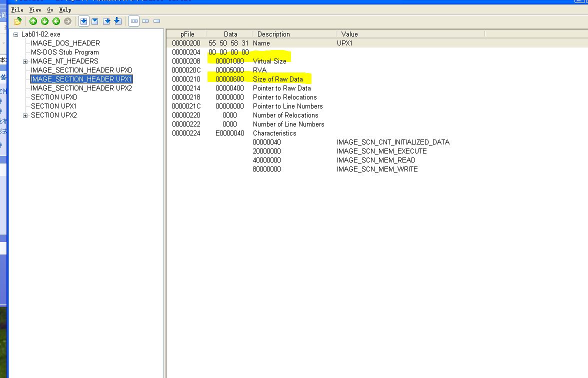
Task: Click Pointer to Line Numbers description
Action: pos(288,106)
